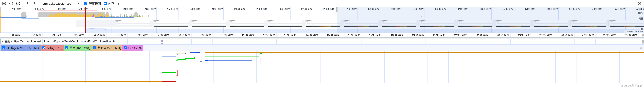Screen dimensions: 644x88
Task: Click the 98 毫秒 ruler label
Action: click(x=15, y=35)
